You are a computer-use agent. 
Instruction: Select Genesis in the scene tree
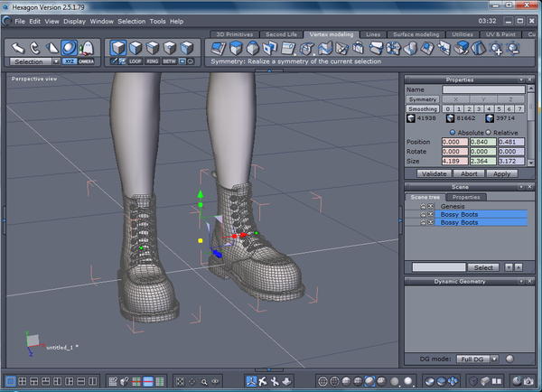(454, 206)
